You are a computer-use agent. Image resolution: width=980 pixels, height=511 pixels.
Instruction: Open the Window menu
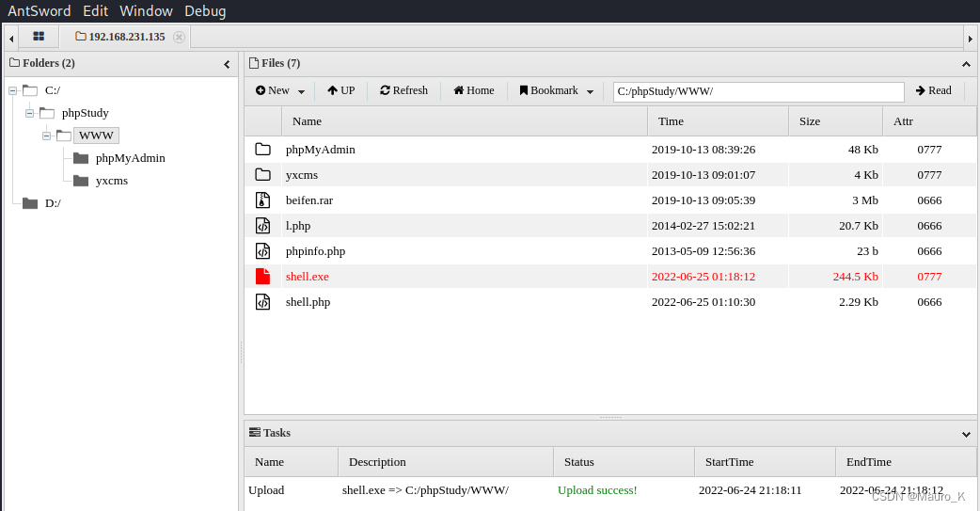[146, 10]
